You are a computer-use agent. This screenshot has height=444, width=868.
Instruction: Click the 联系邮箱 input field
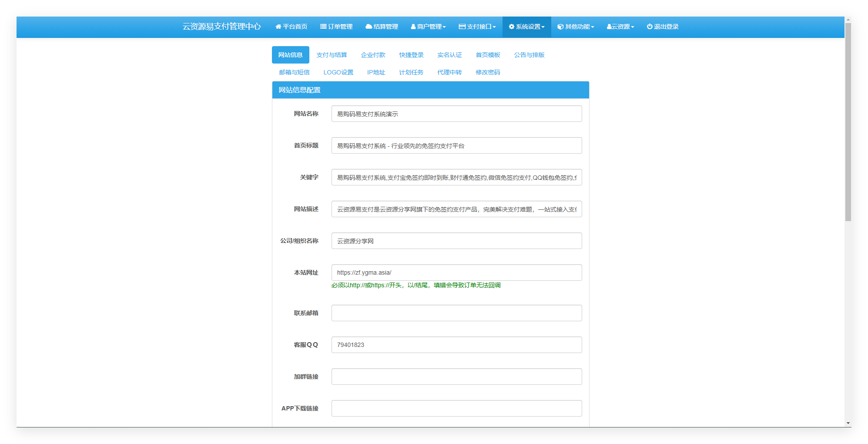456,313
